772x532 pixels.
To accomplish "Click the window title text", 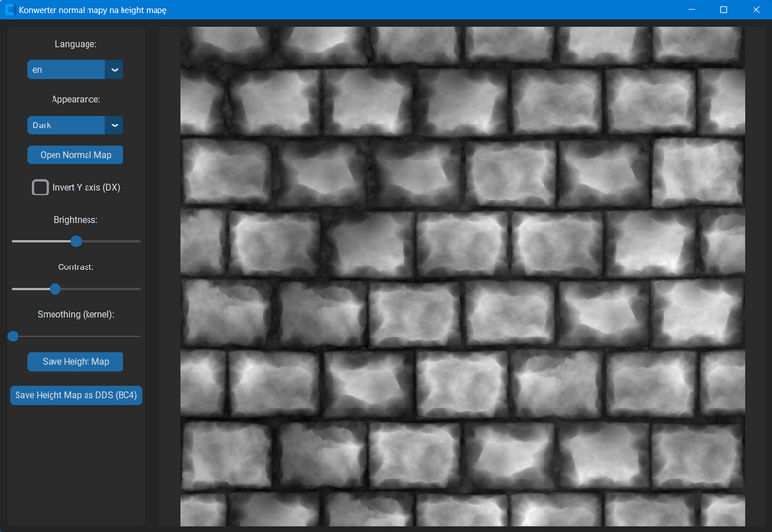I will point(93,10).
